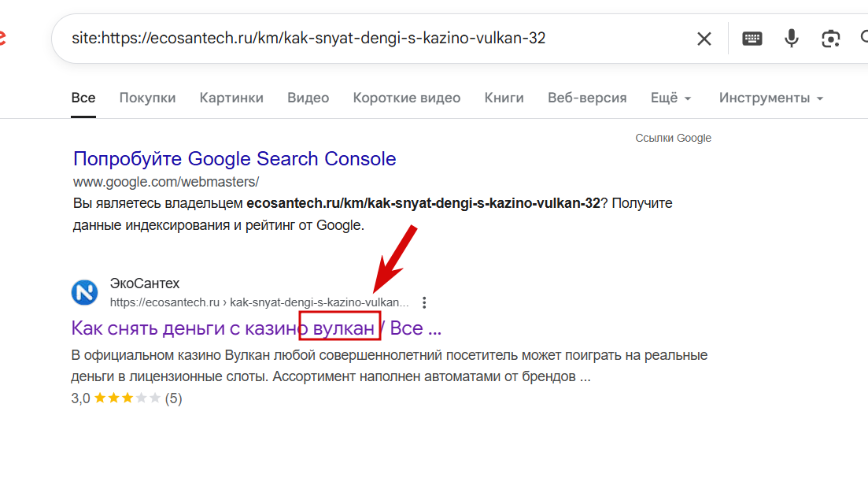Go to Книги tab
Image resolution: width=868 pixels, height=489 pixels.
[x=504, y=98]
